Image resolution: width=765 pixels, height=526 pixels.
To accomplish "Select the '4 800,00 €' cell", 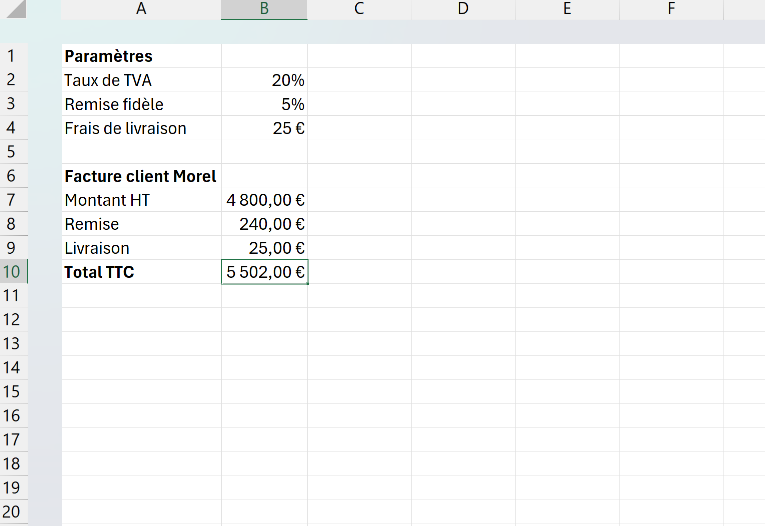I will [264, 200].
